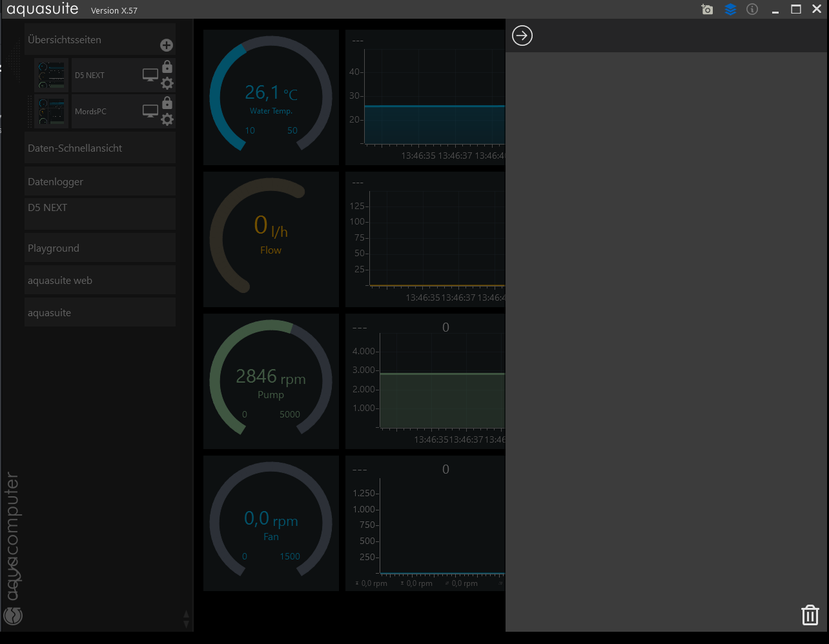Expand the Datenlogger section
This screenshot has height=644, width=829.
pyautogui.click(x=100, y=181)
